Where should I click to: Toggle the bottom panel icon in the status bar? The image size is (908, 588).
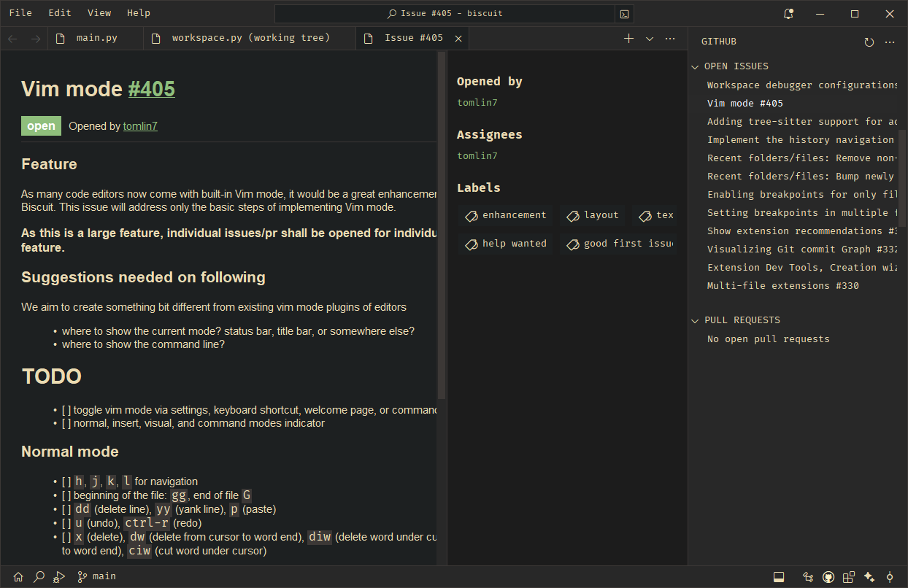pos(779,576)
